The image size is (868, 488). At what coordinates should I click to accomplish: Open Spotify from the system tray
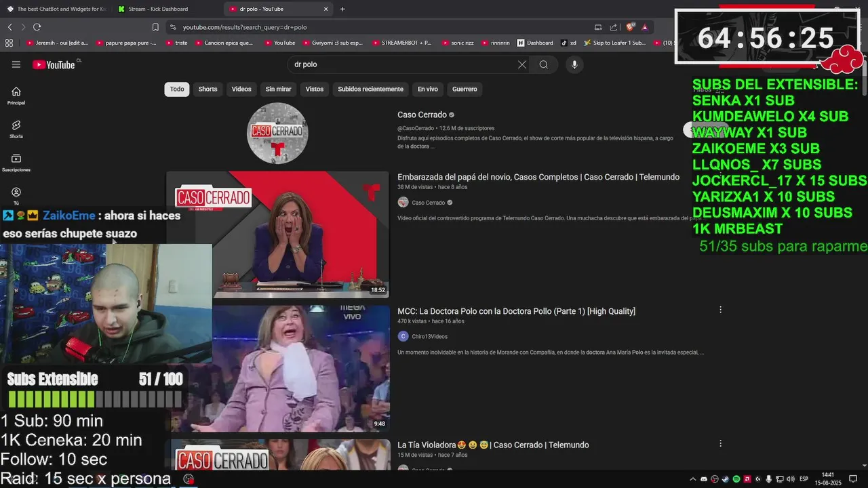(x=736, y=479)
